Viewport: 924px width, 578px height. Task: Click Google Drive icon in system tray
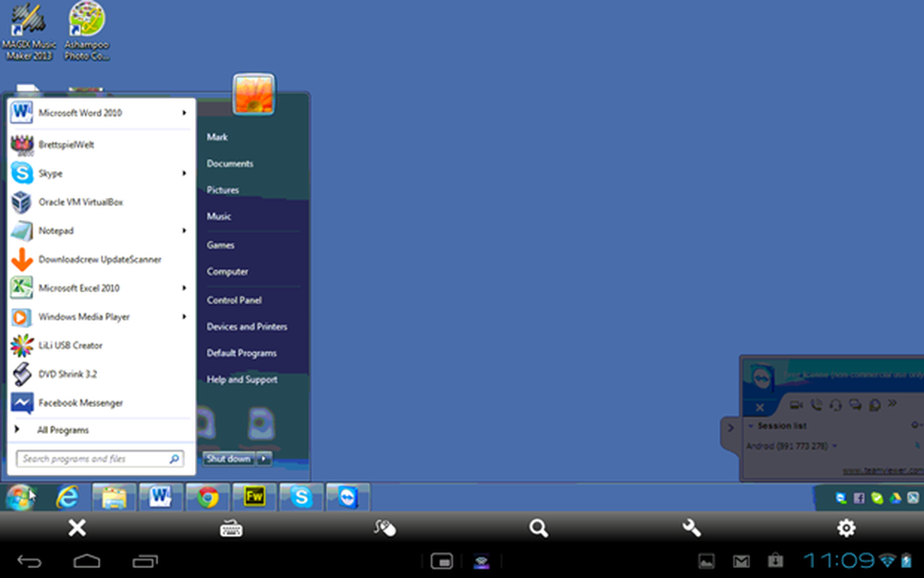pyautogui.click(x=895, y=498)
